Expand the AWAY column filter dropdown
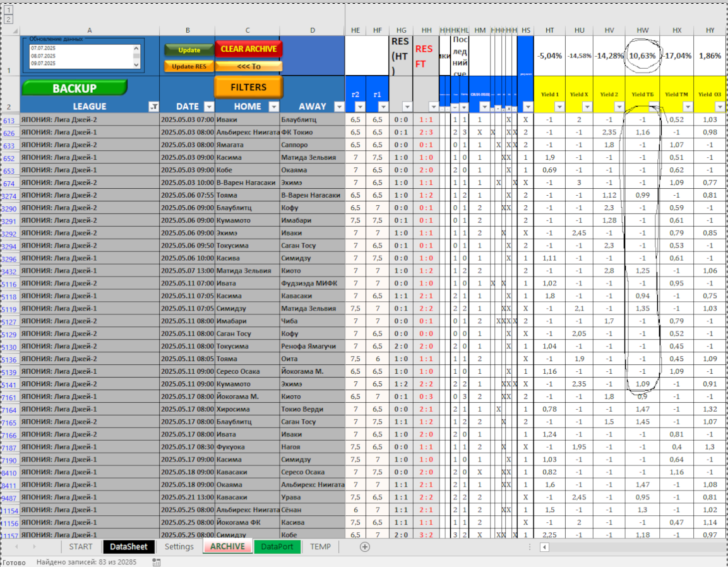Image resolution: width=728 pixels, height=567 pixels. pos(338,107)
